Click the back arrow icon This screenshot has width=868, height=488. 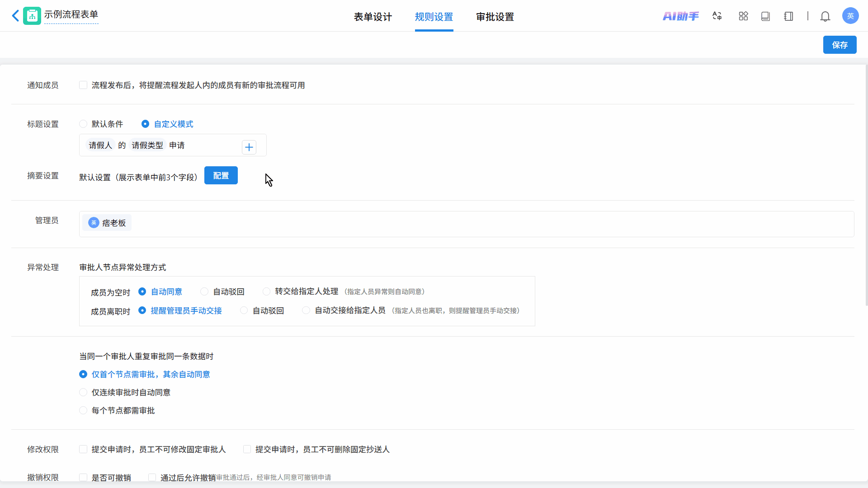point(15,16)
